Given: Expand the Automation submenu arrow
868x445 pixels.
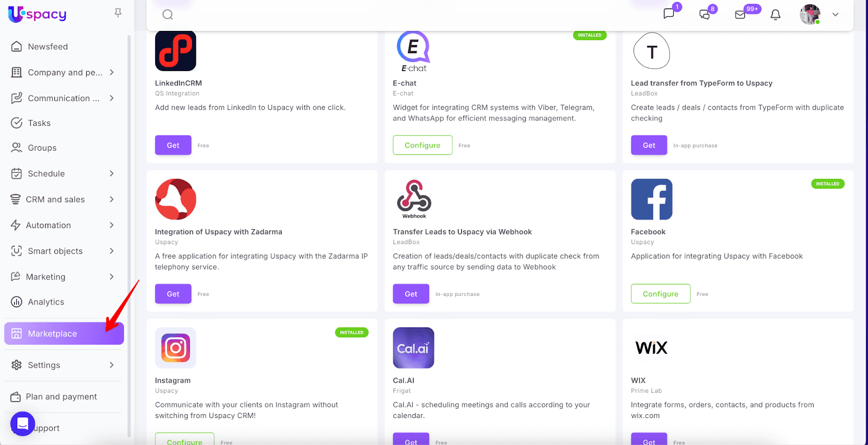Looking at the screenshot, I should click(x=112, y=225).
